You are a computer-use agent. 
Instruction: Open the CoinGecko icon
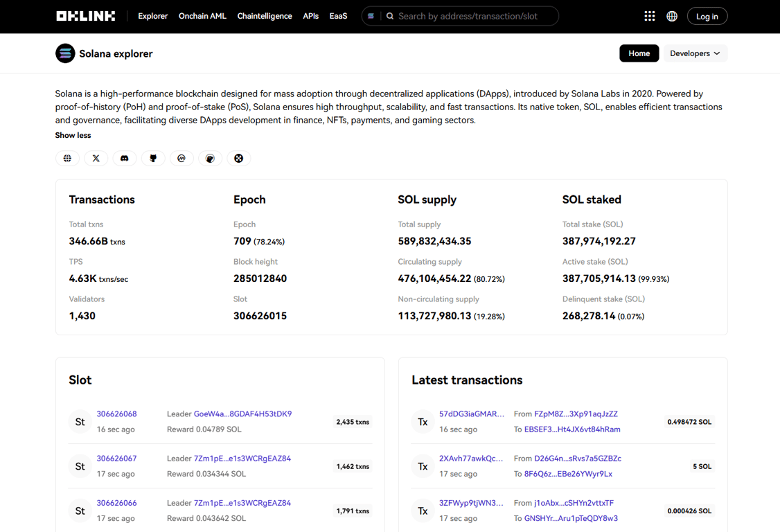[x=210, y=158]
